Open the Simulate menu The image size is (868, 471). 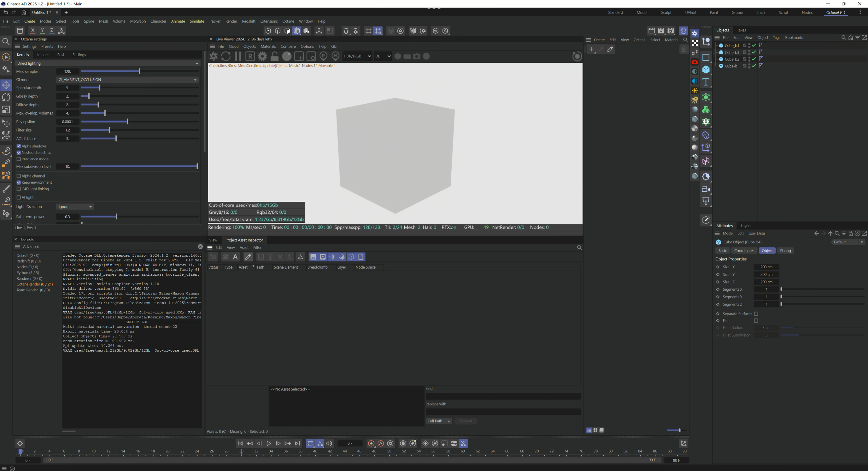[197, 21]
